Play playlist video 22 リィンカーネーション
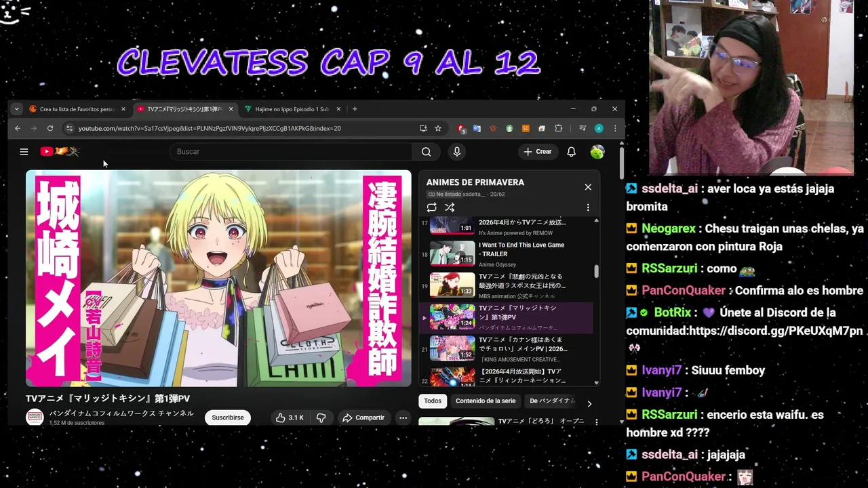This screenshot has height=488, width=868. pyautogui.click(x=506, y=376)
